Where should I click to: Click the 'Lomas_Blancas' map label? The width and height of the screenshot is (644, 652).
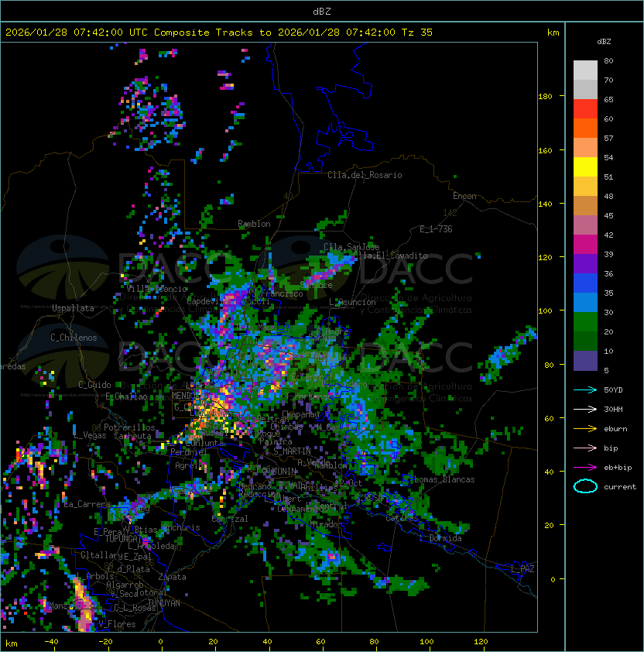tap(444, 479)
